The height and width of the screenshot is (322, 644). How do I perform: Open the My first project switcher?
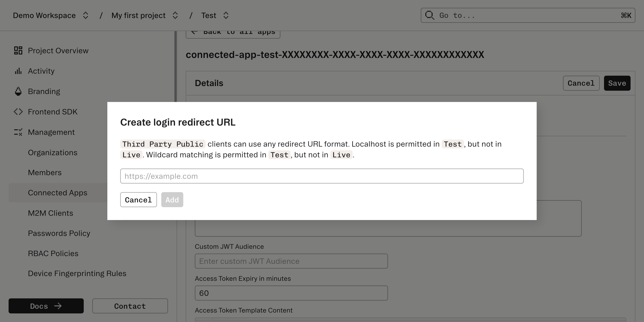click(175, 15)
